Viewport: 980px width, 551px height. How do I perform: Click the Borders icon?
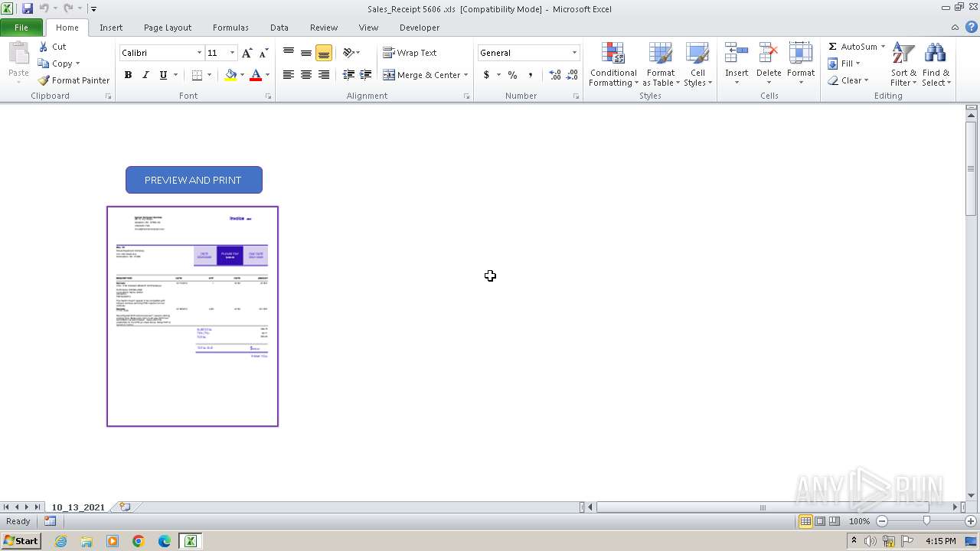coord(197,75)
